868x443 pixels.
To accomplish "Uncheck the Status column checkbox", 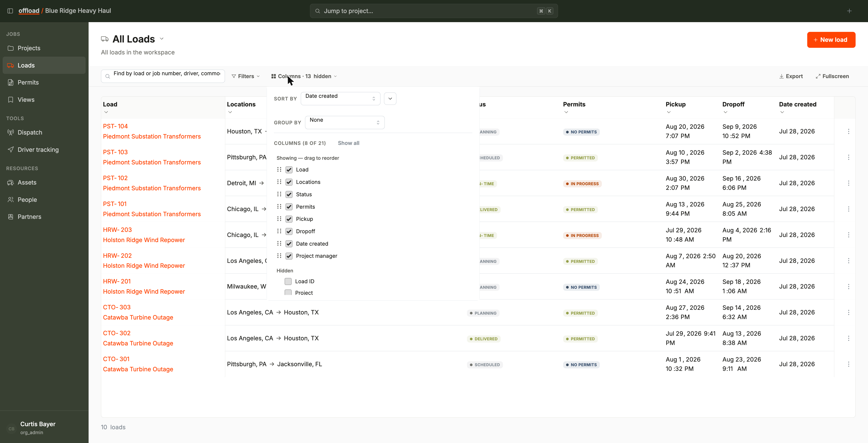I will point(289,194).
